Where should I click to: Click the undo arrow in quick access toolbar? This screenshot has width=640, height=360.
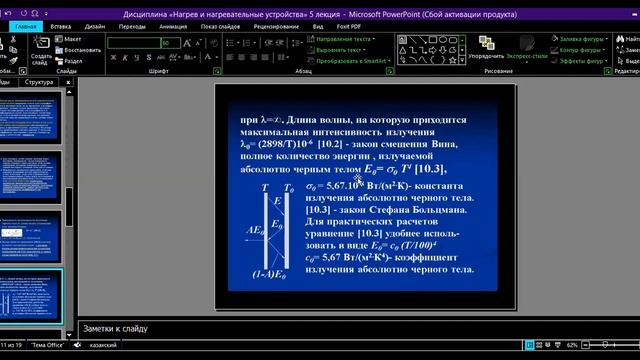(x=8, y=13)
